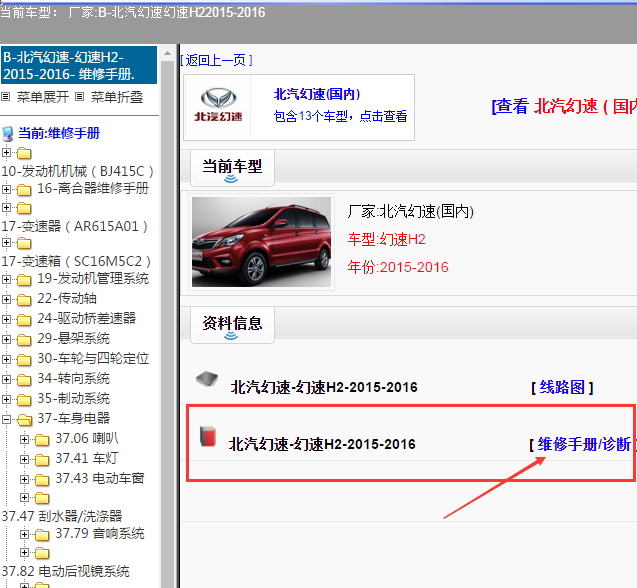Open the 线路图 link

click(x=562, y=387)
